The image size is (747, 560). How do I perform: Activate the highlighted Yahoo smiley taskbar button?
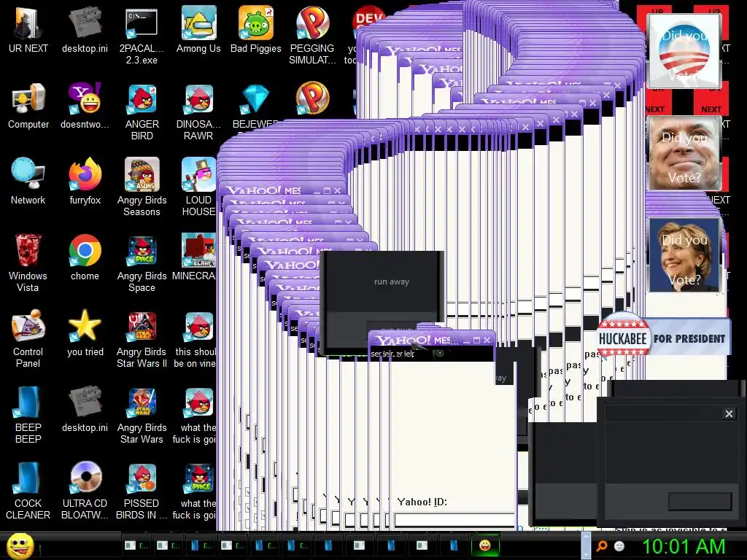click(x=485, y=545)
